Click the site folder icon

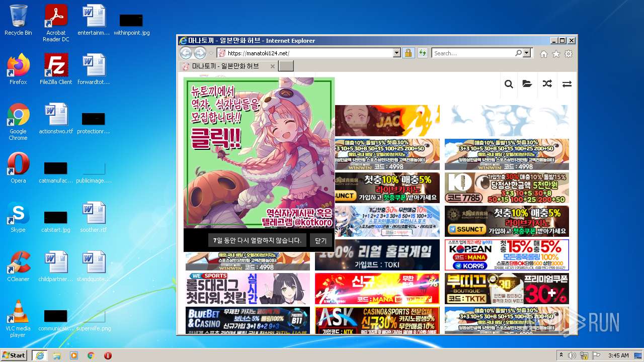[x=527, y=84]
